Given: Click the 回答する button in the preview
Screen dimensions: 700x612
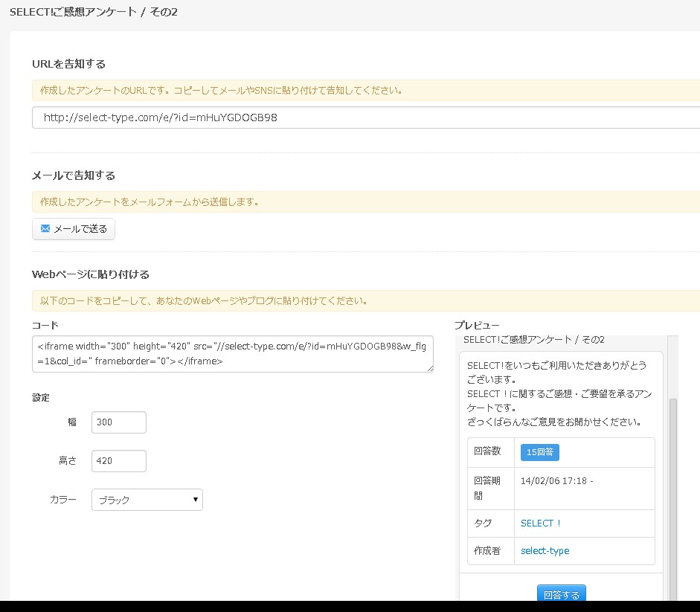Looking at the screenshot, I should [561, 594].
